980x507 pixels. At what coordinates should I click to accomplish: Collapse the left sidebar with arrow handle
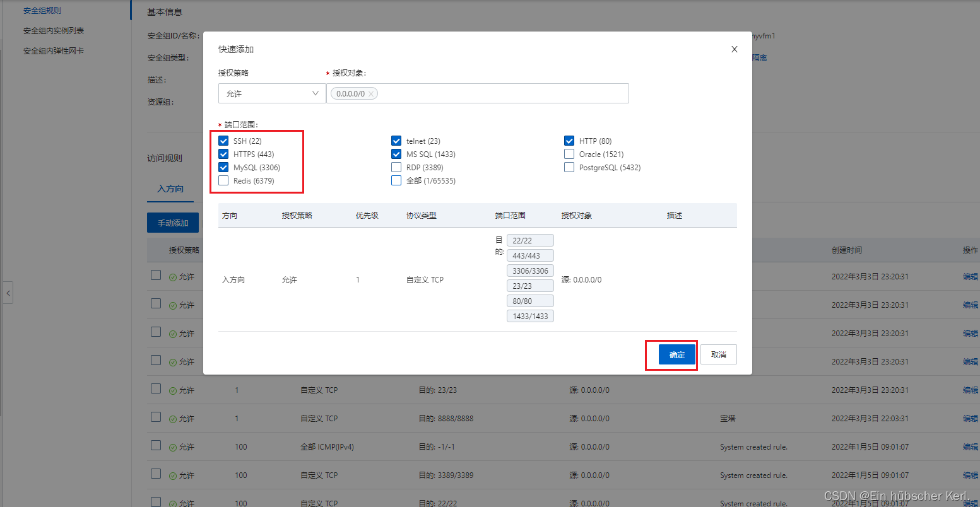pos(8,293)
